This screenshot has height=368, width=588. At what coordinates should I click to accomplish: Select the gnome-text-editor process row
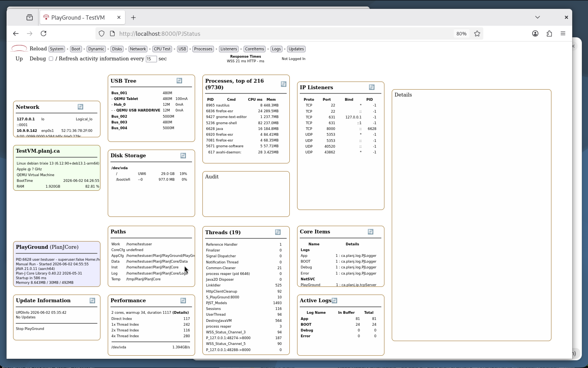[x=242, y=117]
